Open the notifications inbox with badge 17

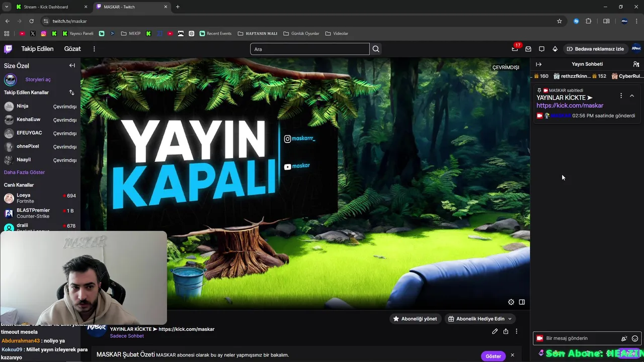515,49
